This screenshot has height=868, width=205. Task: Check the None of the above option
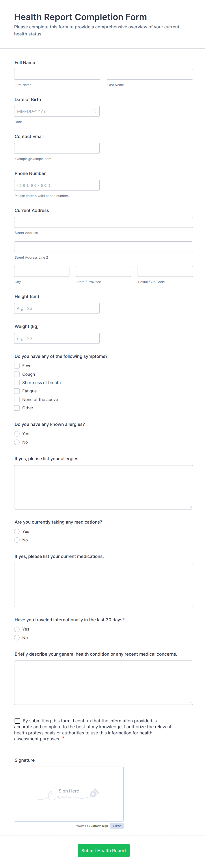point(17,399)
